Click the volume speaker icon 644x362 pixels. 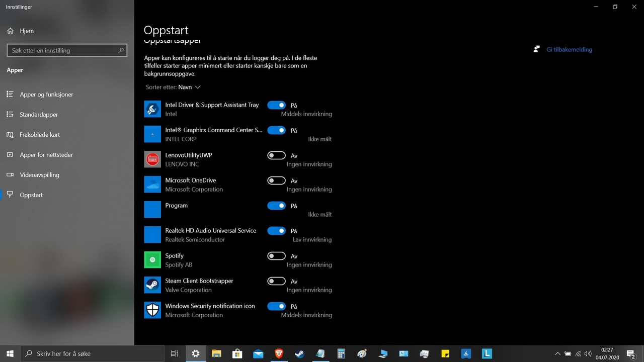tap(588, 353)
